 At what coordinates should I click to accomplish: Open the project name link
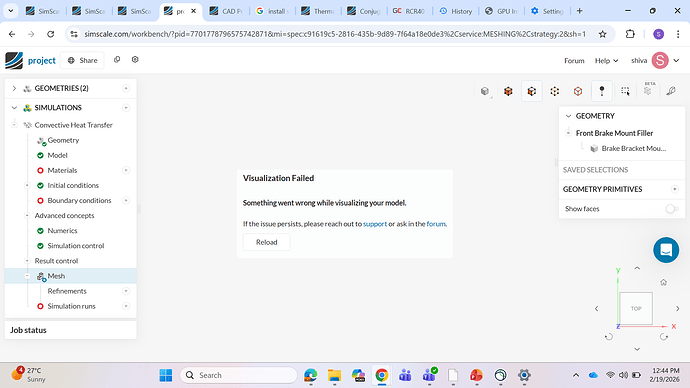pos(42,61)
